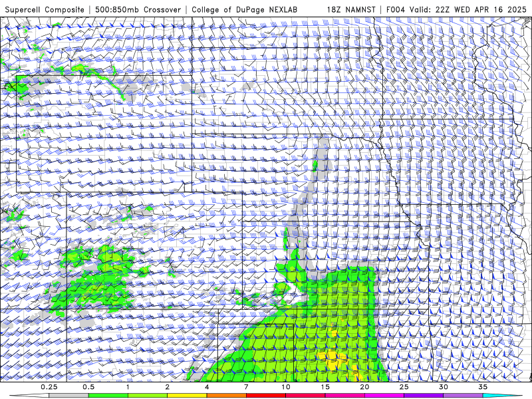Pick the red legend segment between 7 and 10
Image resolution: width=532 pixels, height=399 pixels.
point(265,396)
